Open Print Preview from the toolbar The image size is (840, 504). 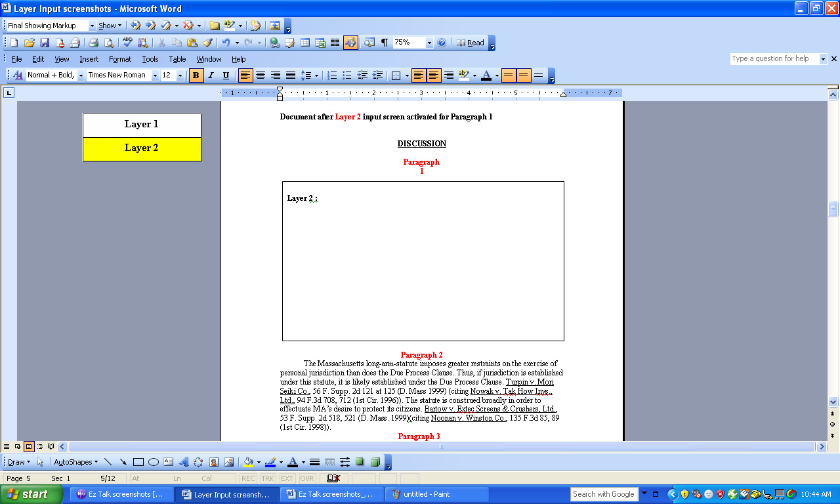[108, 43]
